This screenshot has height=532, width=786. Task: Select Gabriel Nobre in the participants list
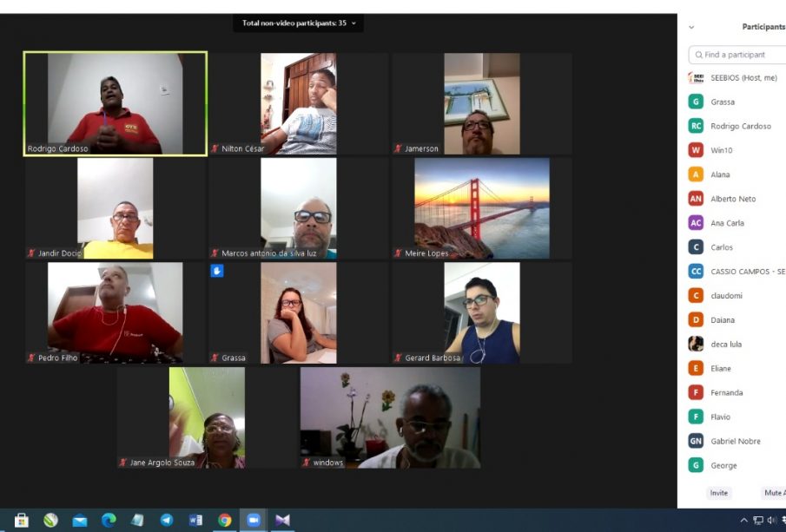[x=735, y=441]
